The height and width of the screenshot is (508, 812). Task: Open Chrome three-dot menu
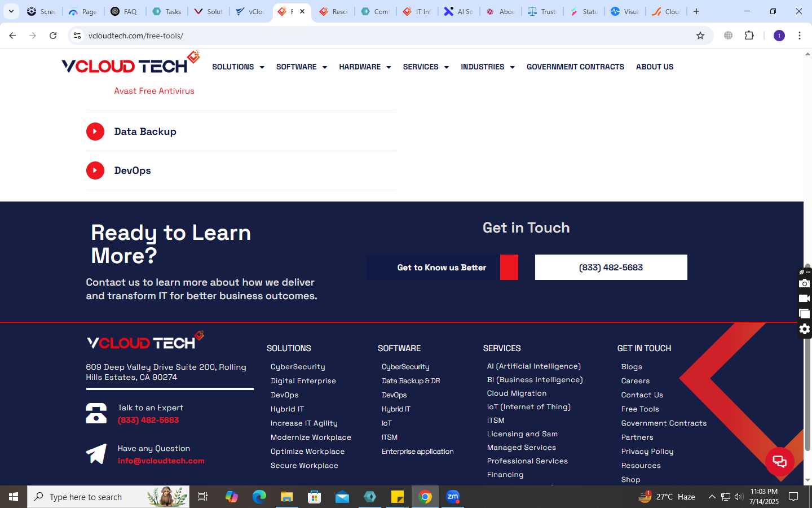click(x=800, y=36)
